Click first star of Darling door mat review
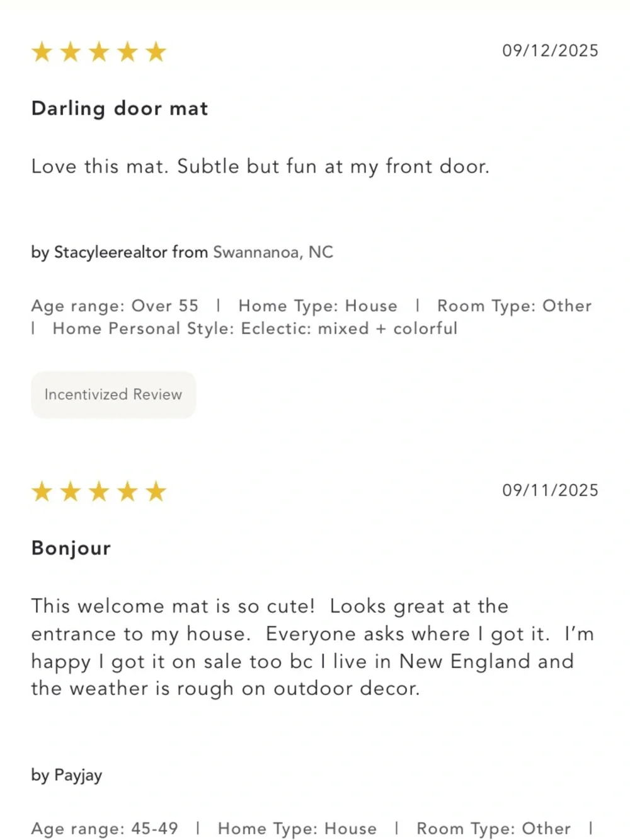Image resolution: width=630 pixels, height=840 pixels. pyautogui.click(x=42, y=52)
